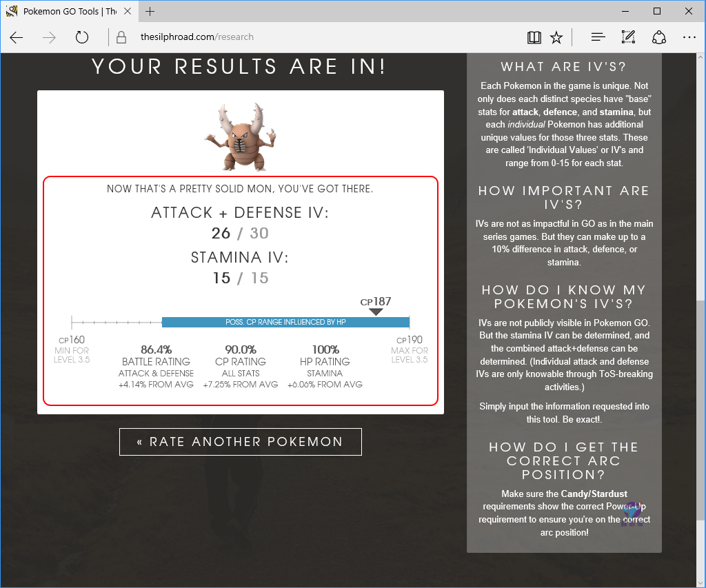Open the Make a Web Note icon
Image resolution: width=706 pixels, height=588 pixels.
628,37
